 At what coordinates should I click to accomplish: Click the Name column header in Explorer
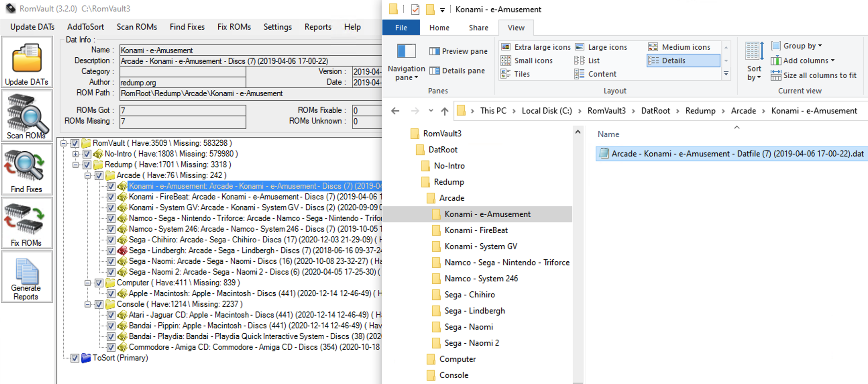pos(608,134)
